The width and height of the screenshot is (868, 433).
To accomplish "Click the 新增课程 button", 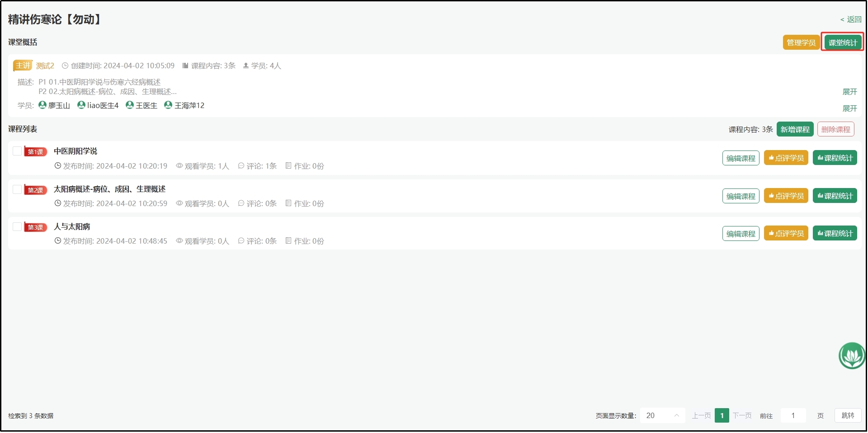I will (795, 130).
